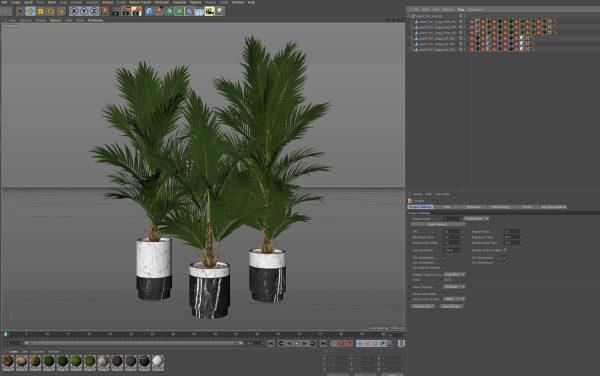This screenshot has height=376, width=600.
Task: Open the View Clipping dropdown
Action: click(454, 287)
